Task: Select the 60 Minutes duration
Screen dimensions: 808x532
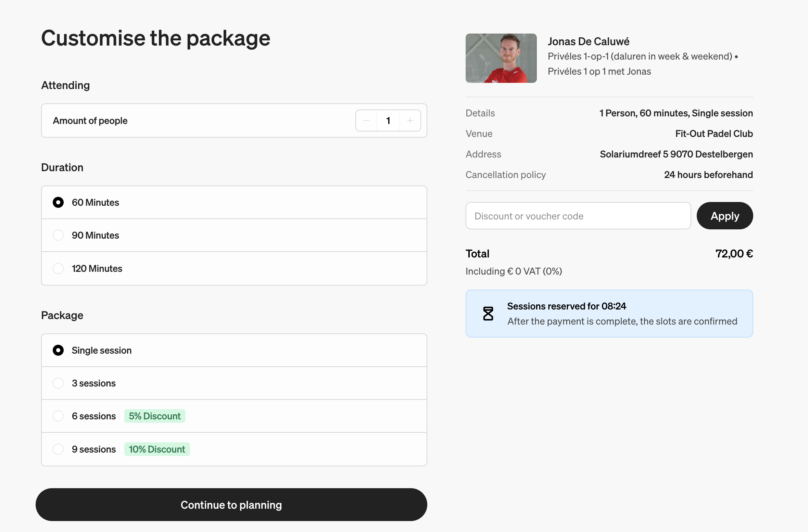Action: point(58,202)
